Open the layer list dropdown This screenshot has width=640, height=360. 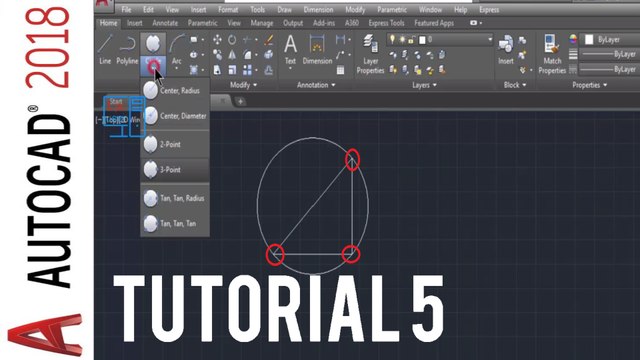pyautogui.click(x=490, y=40)
